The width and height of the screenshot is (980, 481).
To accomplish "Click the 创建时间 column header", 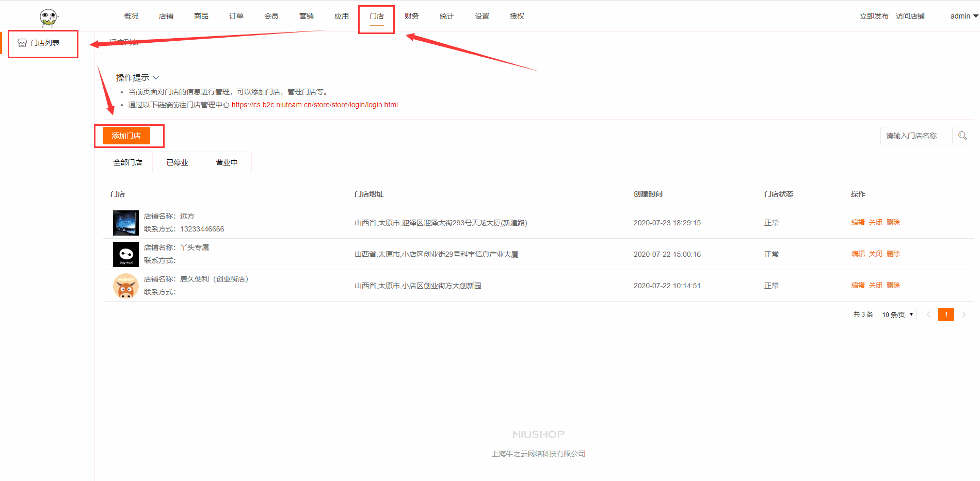I will (x=648, y=194).
